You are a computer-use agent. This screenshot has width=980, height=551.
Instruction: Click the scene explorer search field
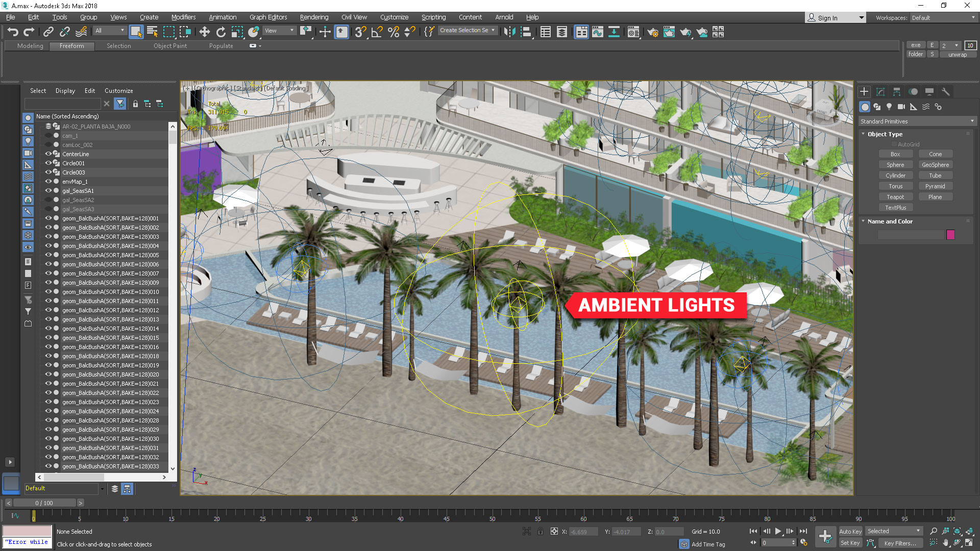(x=62, y=104)
